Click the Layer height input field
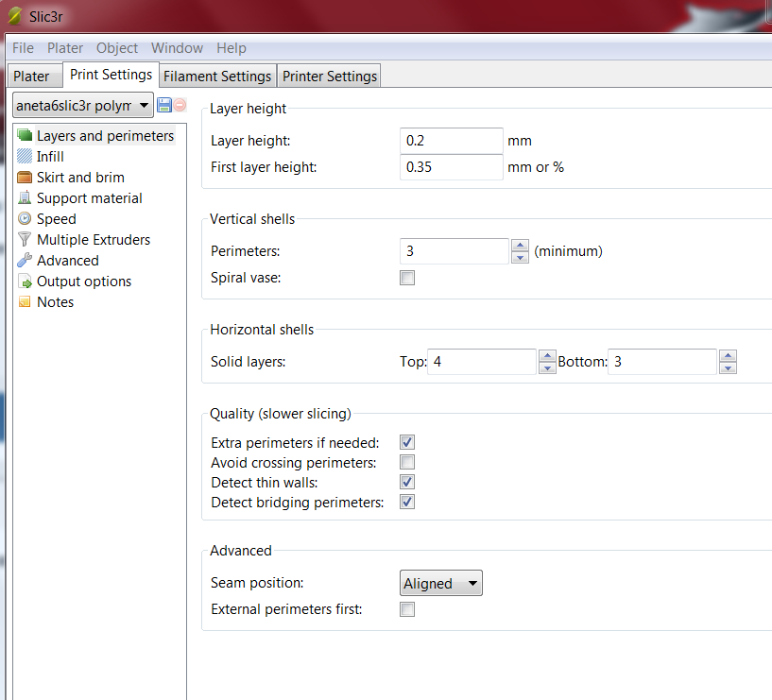772x700 pixels. tap(452, 141)
